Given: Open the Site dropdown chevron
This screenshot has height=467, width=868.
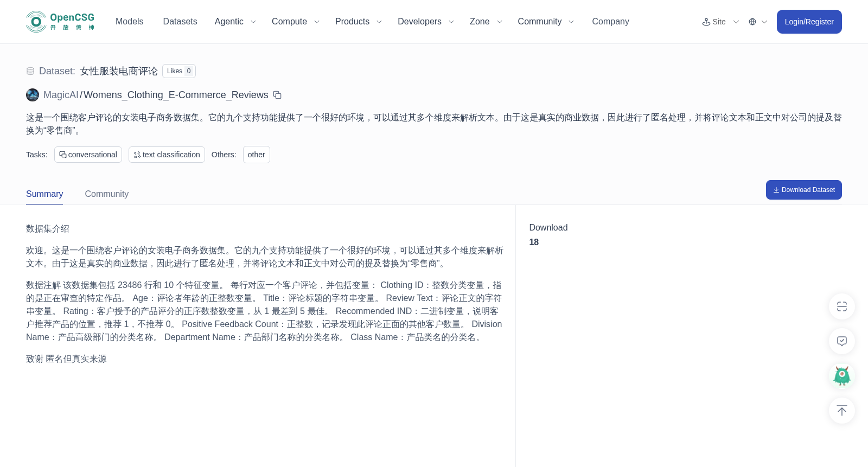Looking at the screenshot, I should pyautogui.click(x=736, y=22).
